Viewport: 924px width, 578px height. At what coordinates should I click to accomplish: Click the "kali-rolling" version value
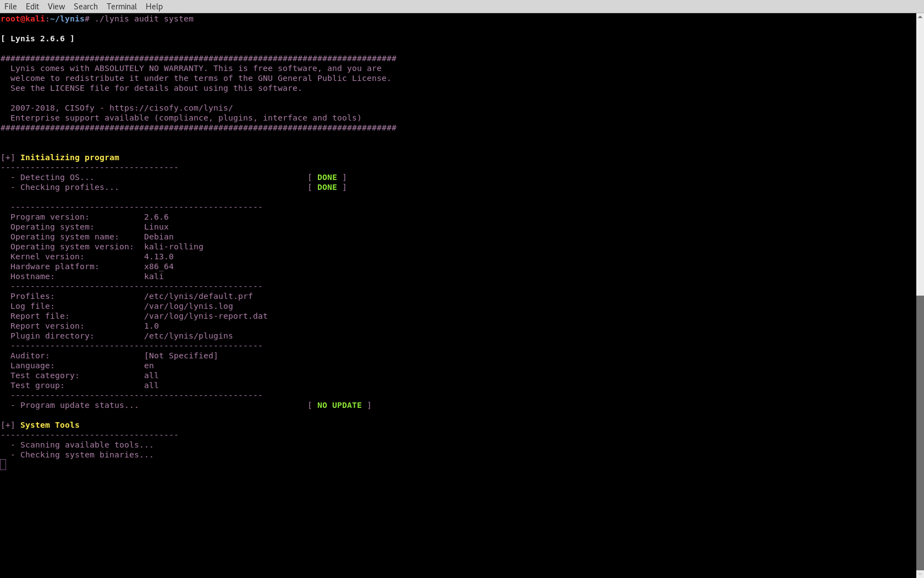[x=174, y=247]
